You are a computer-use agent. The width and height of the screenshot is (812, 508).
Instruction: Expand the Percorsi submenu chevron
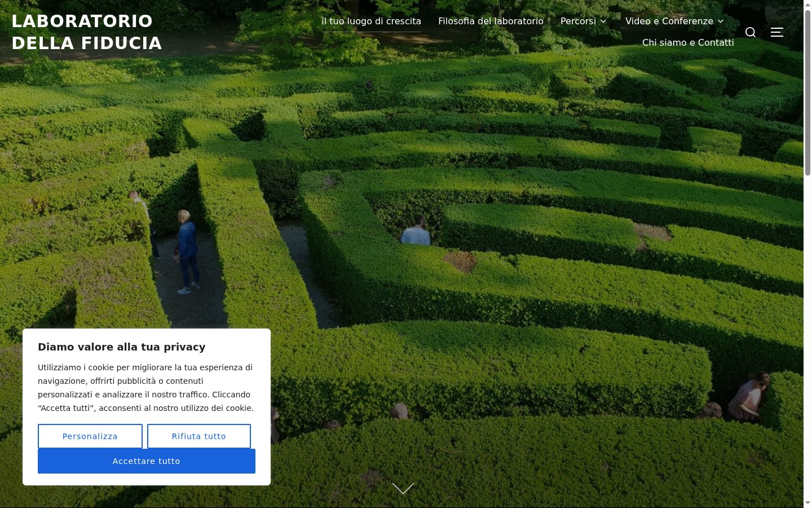pos(603,21)
